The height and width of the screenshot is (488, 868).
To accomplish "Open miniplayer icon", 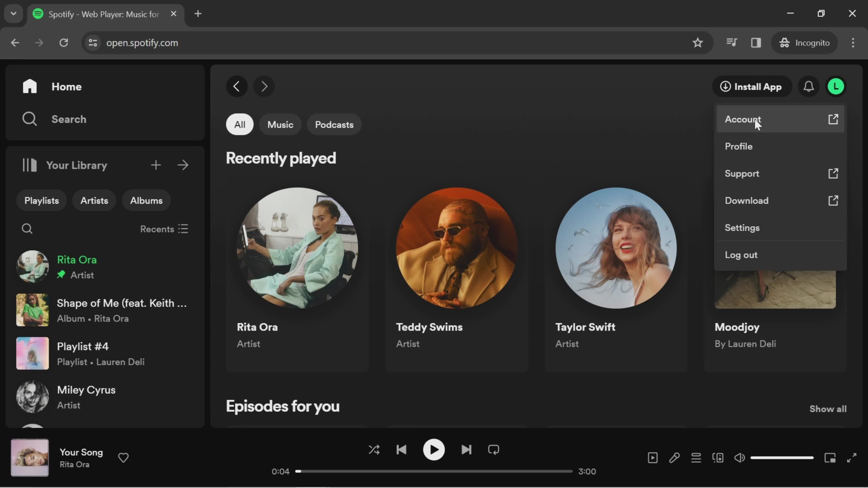I will tap(830, 458).
